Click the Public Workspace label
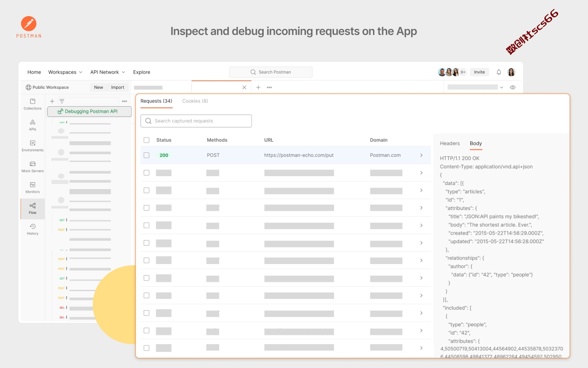This screenshot has height=368, width=588. coord(51,87)
